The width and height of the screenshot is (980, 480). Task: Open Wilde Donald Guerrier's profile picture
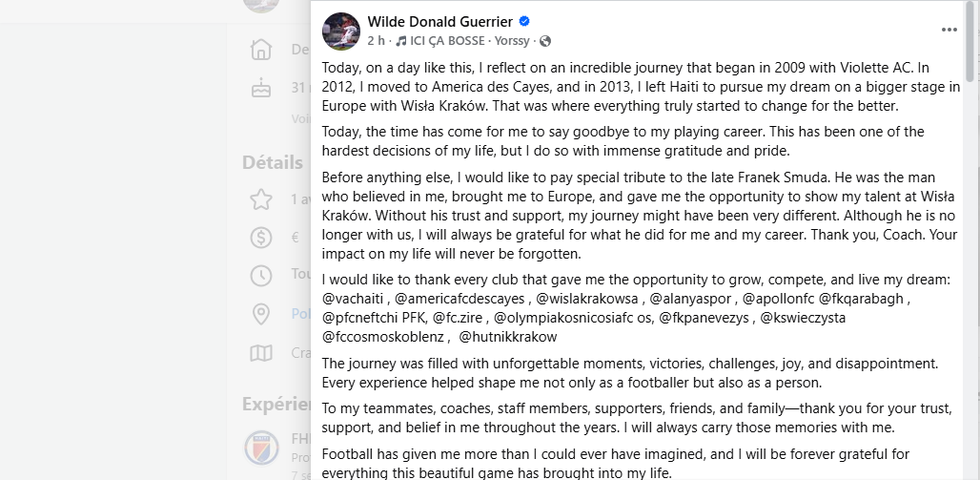pos(341,31)
